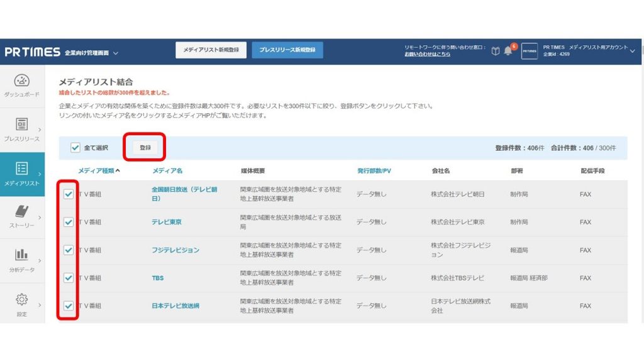Click the 配信手段 column header
The height and width of the screenshot is (362, 644).
(592, 171)
